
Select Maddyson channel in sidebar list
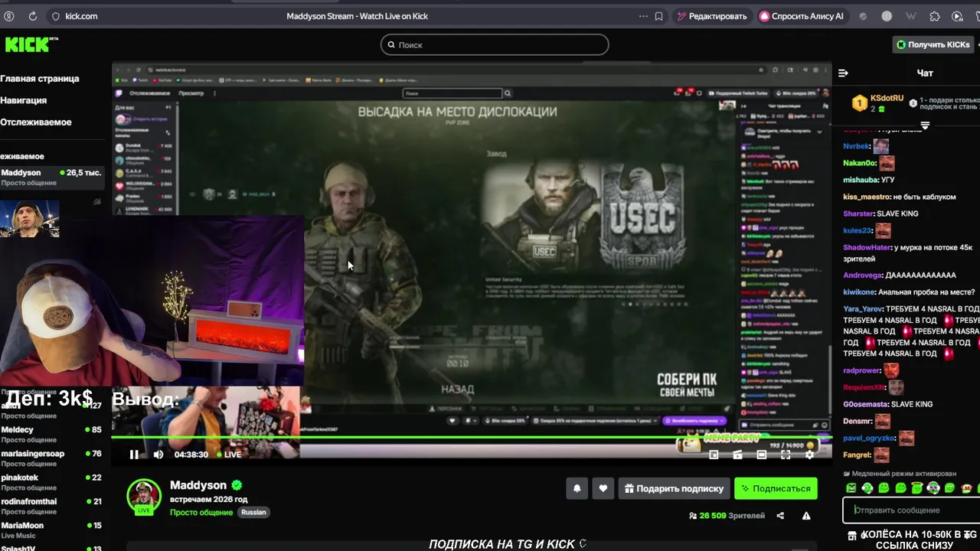[x=52, y=177]
